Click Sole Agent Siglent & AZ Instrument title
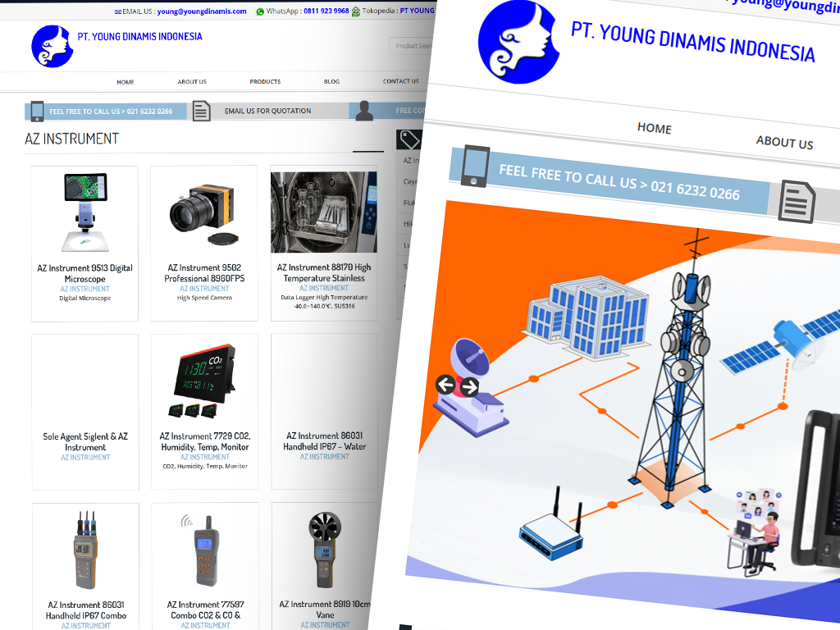 [85, 442]
